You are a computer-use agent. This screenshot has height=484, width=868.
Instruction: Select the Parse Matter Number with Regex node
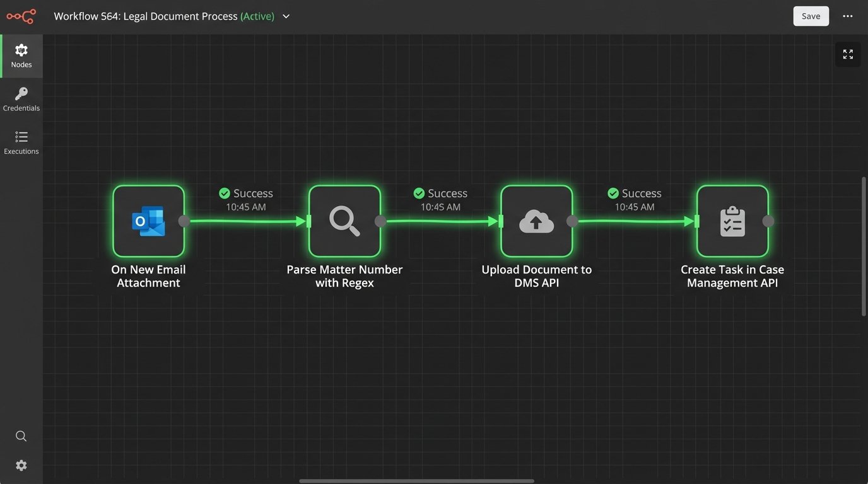[344, 221]
